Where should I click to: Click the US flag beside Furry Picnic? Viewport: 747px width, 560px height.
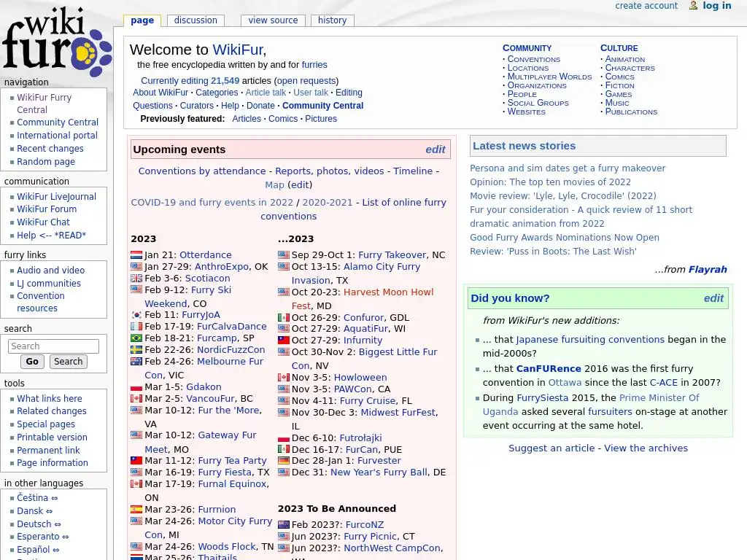(x=284, y=537)
